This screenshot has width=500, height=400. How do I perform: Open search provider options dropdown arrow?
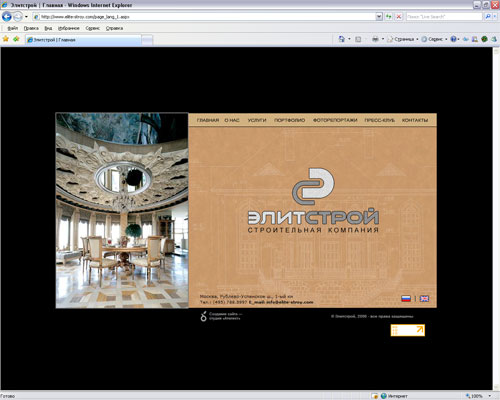496,16
